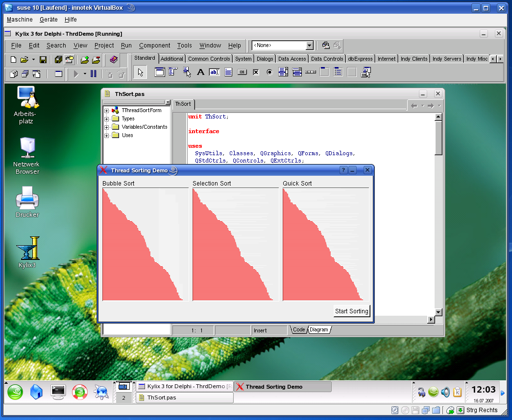Select the TCheckBox component in palette
This screenshot has height=420, width=512.
point(255,72)
